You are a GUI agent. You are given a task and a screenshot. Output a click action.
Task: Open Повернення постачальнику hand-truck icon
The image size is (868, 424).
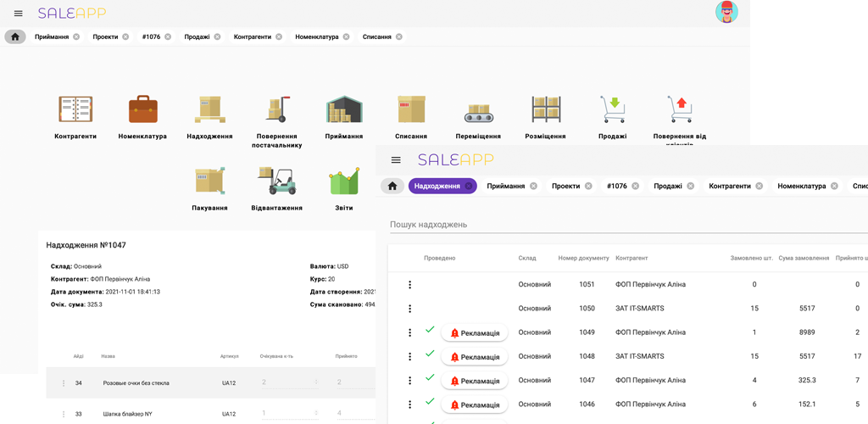277,109
